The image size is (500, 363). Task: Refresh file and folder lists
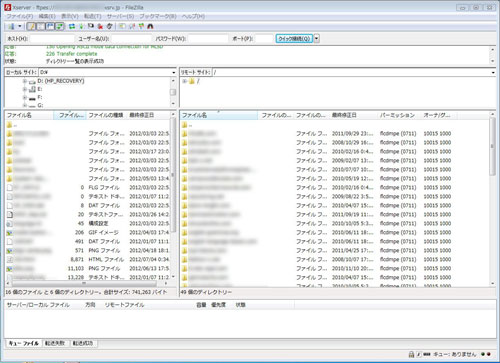point(72,26)
